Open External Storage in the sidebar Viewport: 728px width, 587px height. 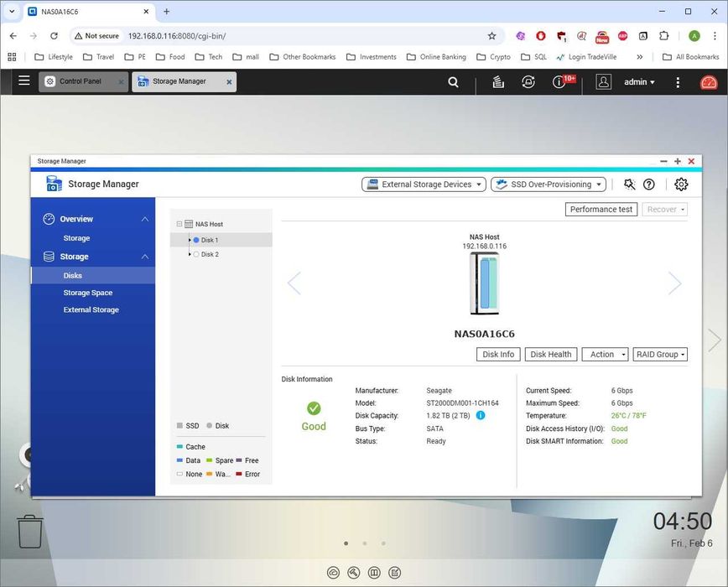[91, 310]
